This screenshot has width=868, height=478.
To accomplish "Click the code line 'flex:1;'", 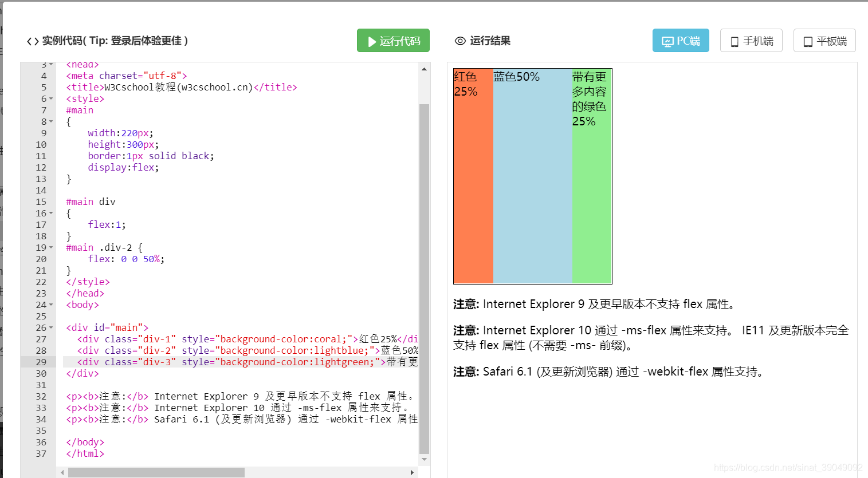I will coord(107,224).
